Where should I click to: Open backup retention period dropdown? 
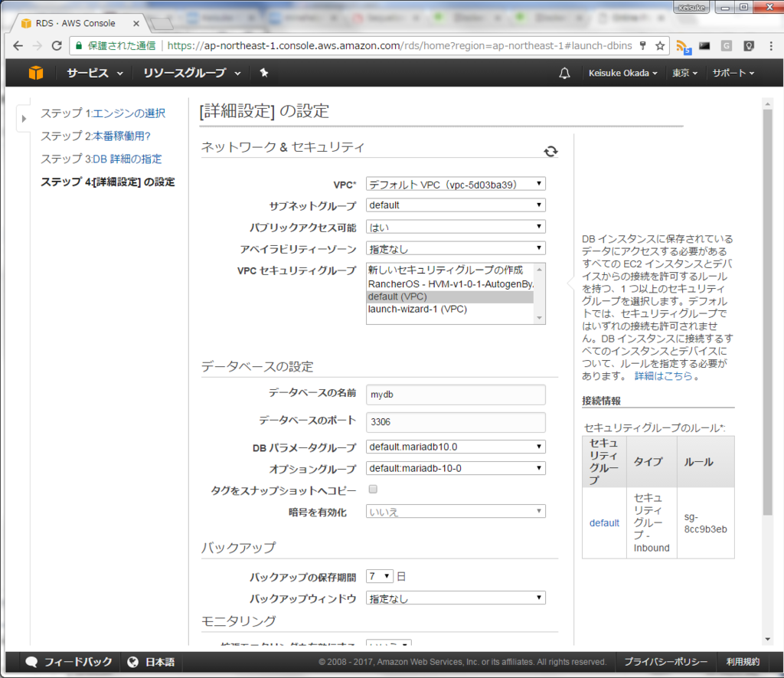[x=380, y=576]
